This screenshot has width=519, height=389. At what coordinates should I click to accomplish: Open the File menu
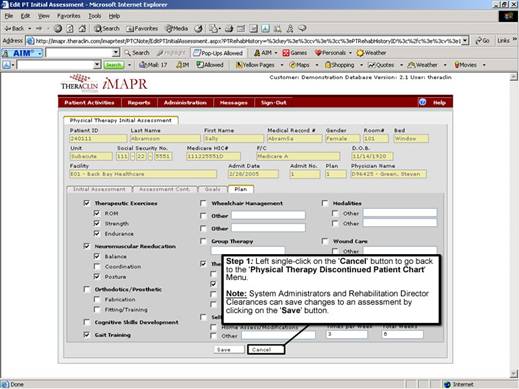click(x=9, y=16)
